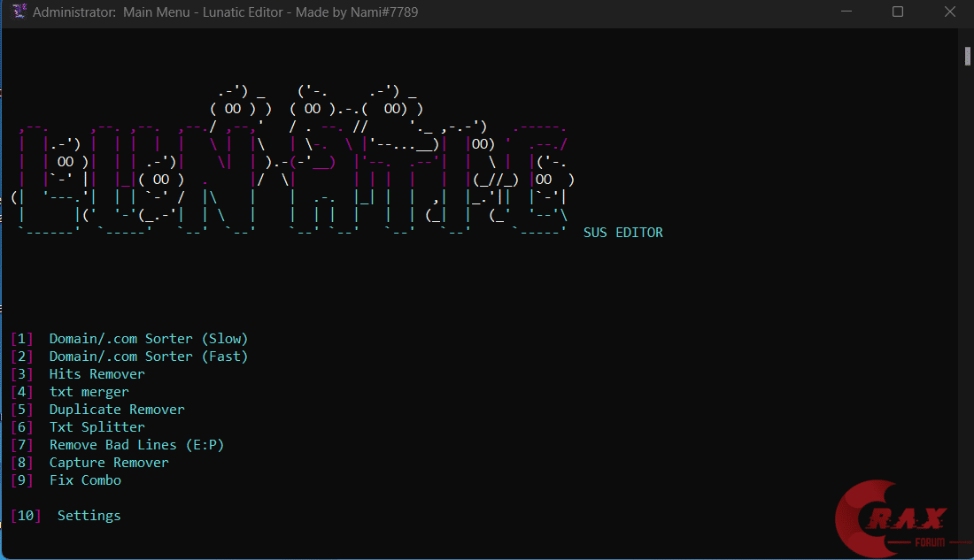This screenshot has height=560, width=974.
Task: Maximize the Lunatic Editor console window
Action: [898, 12]
